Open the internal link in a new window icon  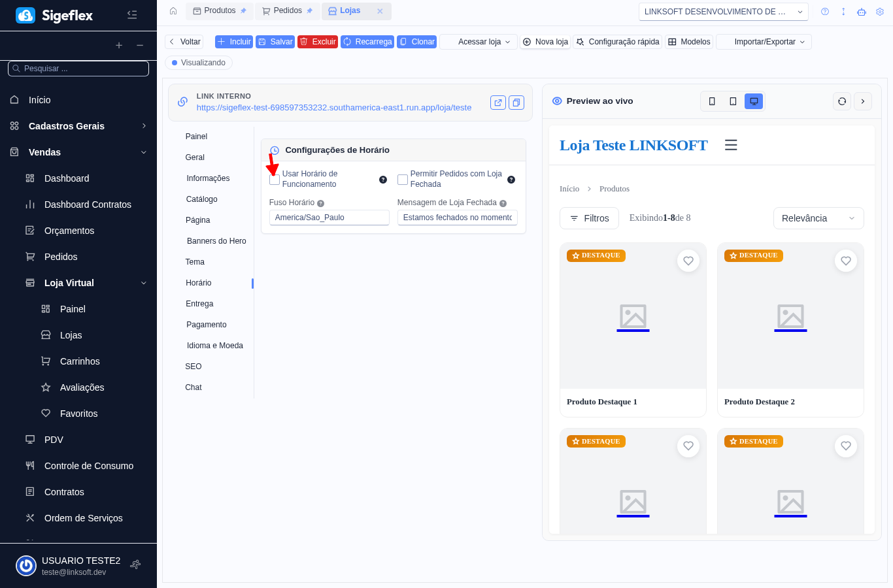(498, 103)
